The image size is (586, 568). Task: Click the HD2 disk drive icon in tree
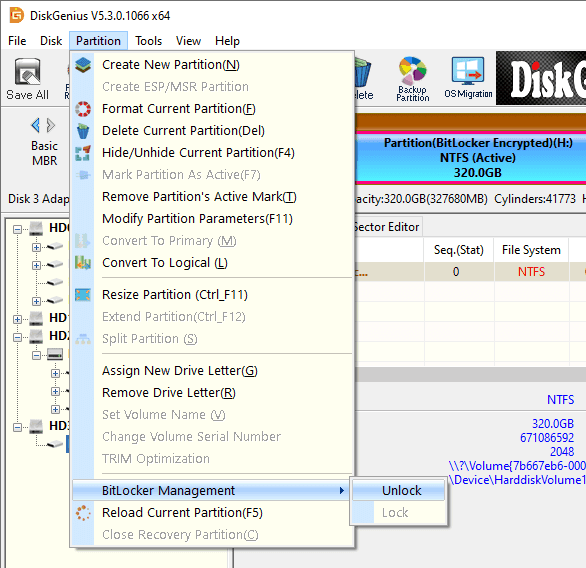(36, 336)
